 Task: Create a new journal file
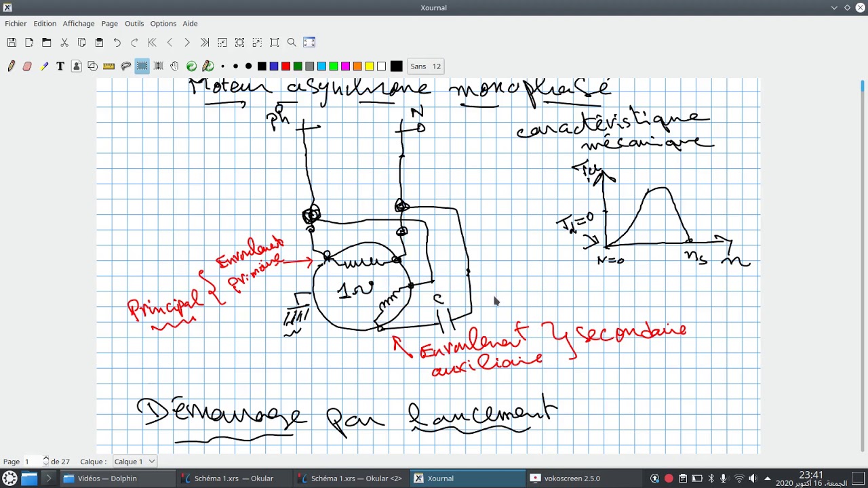pos(29,43)
